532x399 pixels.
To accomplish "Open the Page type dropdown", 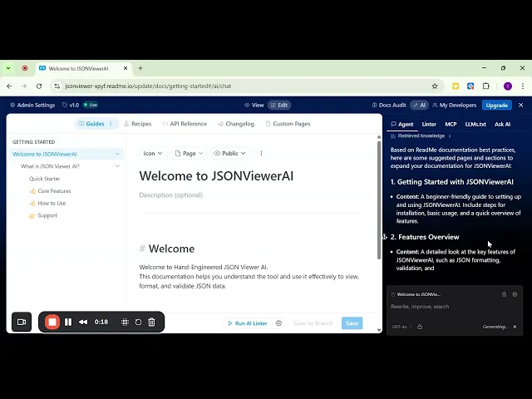I will pyautogui.click(x=189, y=153).
